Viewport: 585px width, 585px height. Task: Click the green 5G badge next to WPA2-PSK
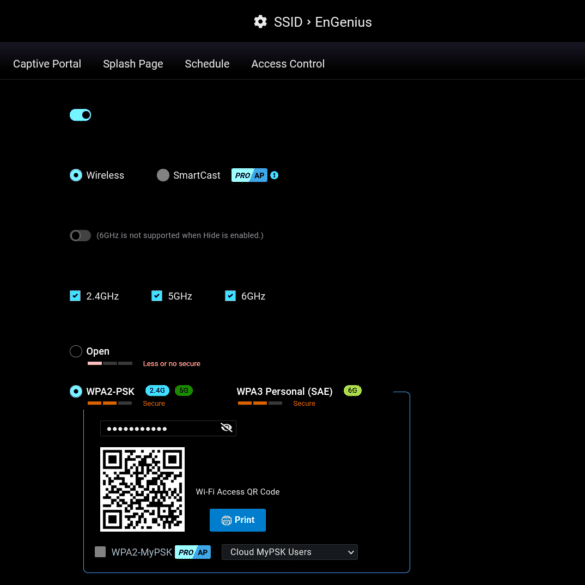[184, 390]
